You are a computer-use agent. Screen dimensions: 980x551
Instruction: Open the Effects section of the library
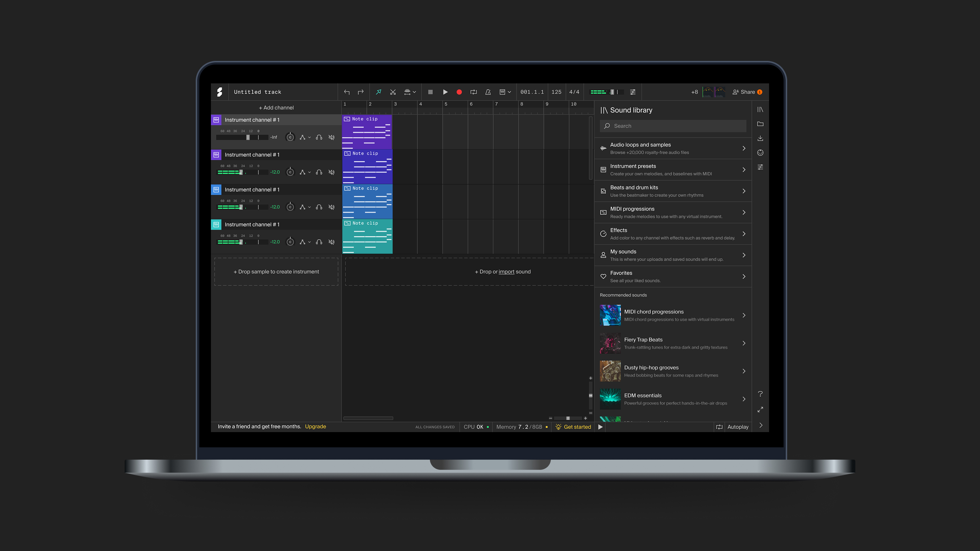point(673,233)
